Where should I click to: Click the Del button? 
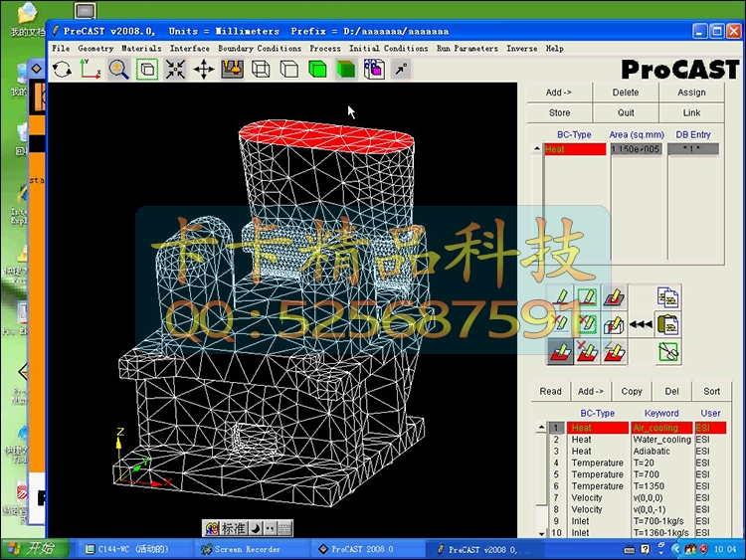[671, 391]
